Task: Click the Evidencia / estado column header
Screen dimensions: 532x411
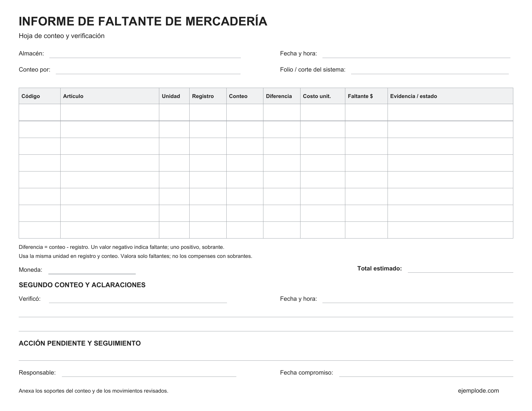Action: tap(450, 96)
